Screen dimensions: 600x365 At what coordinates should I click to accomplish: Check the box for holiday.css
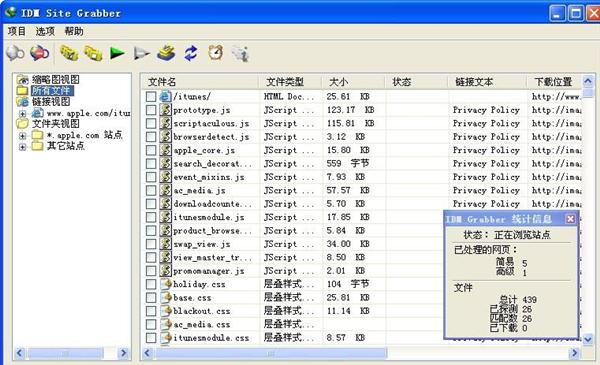click(151, 284)
